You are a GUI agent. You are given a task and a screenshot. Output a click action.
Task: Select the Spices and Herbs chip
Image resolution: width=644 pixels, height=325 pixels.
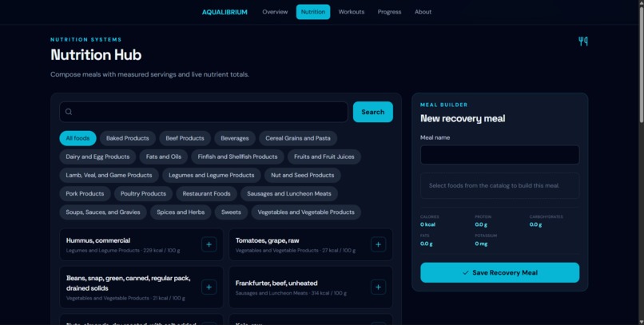click(181, 212)
